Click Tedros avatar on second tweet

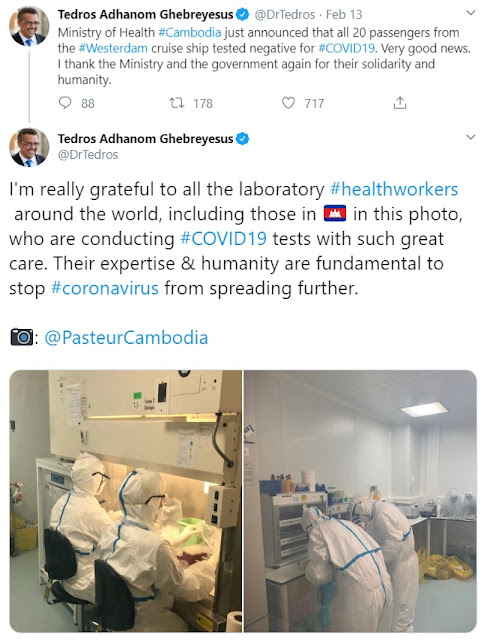point(29,147)
